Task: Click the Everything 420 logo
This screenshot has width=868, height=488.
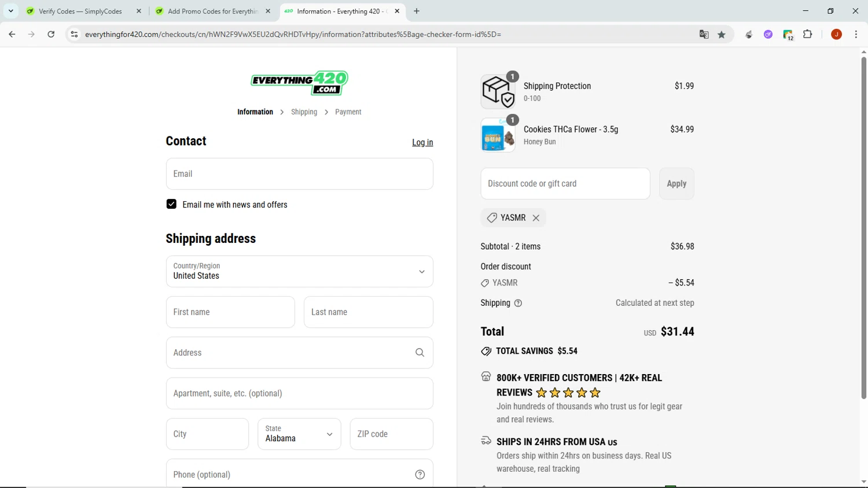Action: [299, 83]
